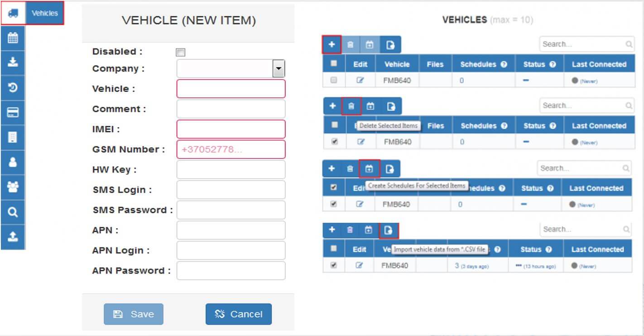Click the Import vehicle data from CSV icon
This screenshot has width=644, height=336.
tap(388, 230)
